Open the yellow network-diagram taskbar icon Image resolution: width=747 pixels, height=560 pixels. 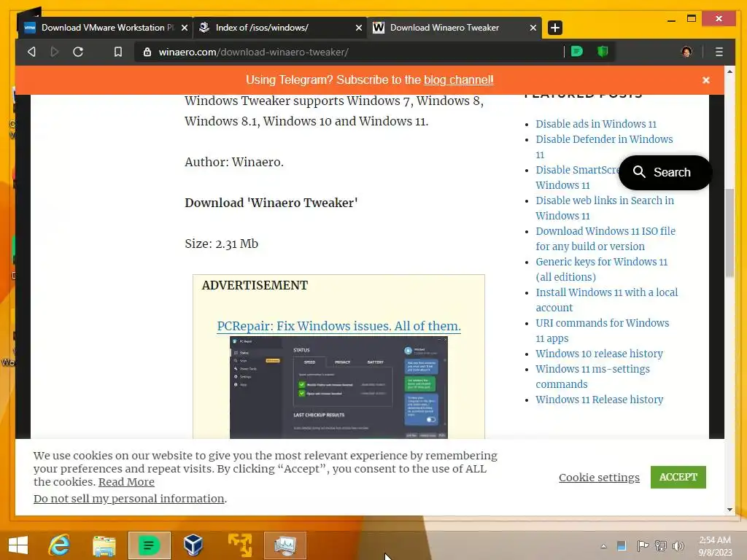[x=239, y=545]
